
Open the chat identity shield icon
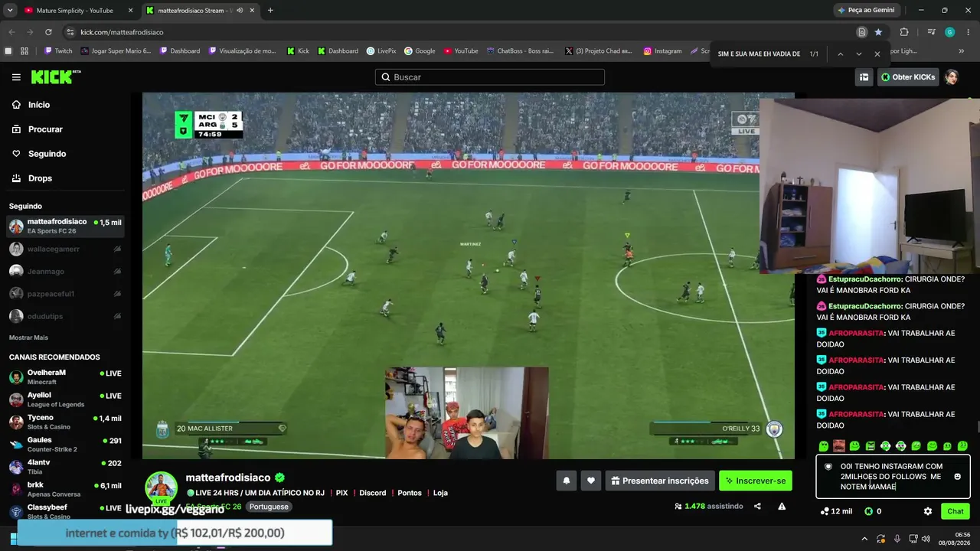coord(828,466)
